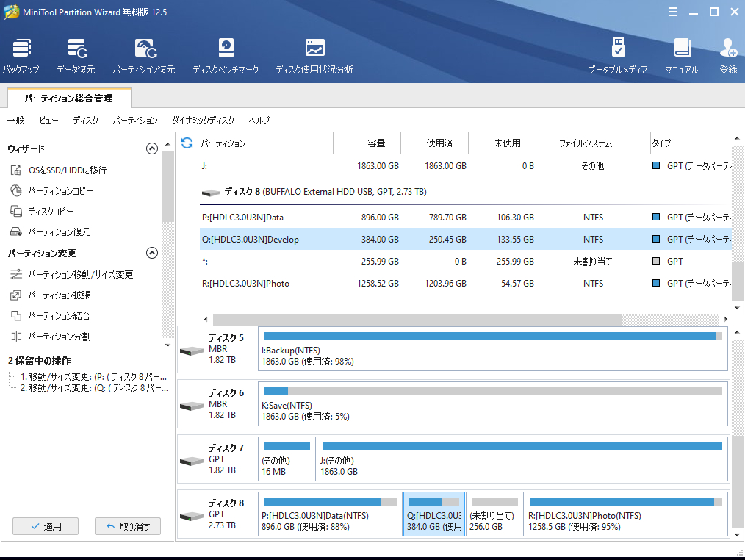Click R: Photo(NTFS) block on ディスク 8
The image size is (745, 560).
click(626, 514)
